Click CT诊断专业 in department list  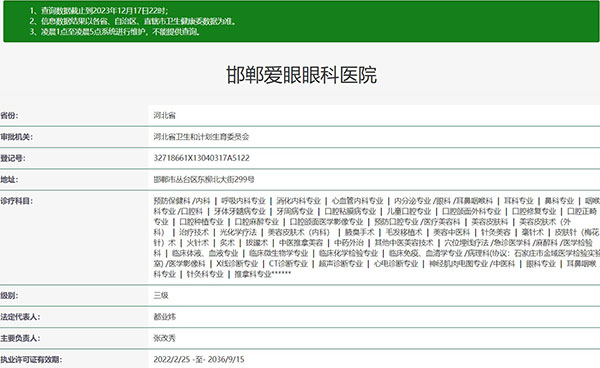pos(288,264)
